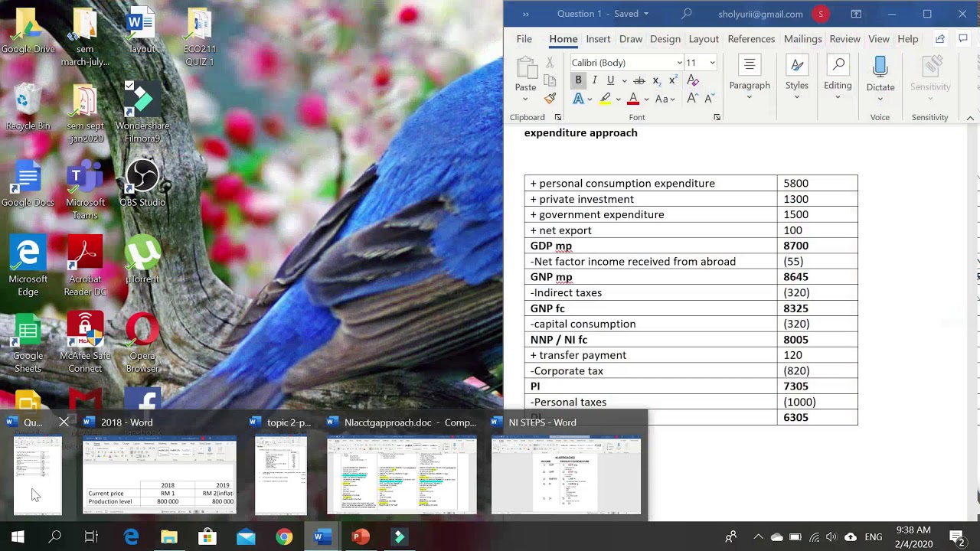Toggle Bold formatting

tap(578, 80)
